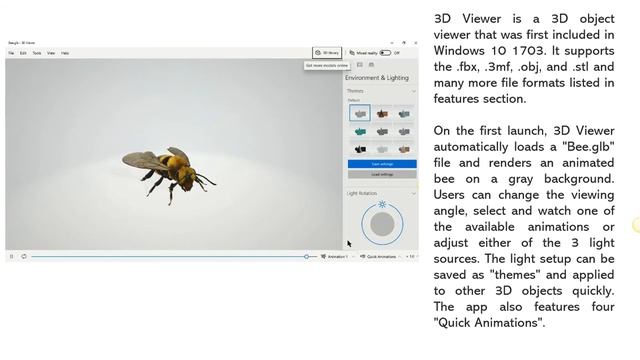The width and height of the screenshot is (640, 360).
Task: Select the pale white theme thumbnail
Action: point(382,149)
